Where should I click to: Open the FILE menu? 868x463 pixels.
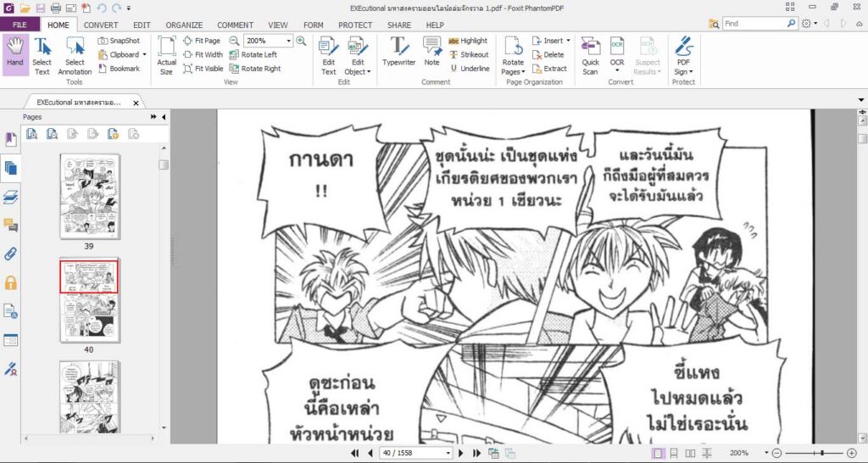(20, 25)
